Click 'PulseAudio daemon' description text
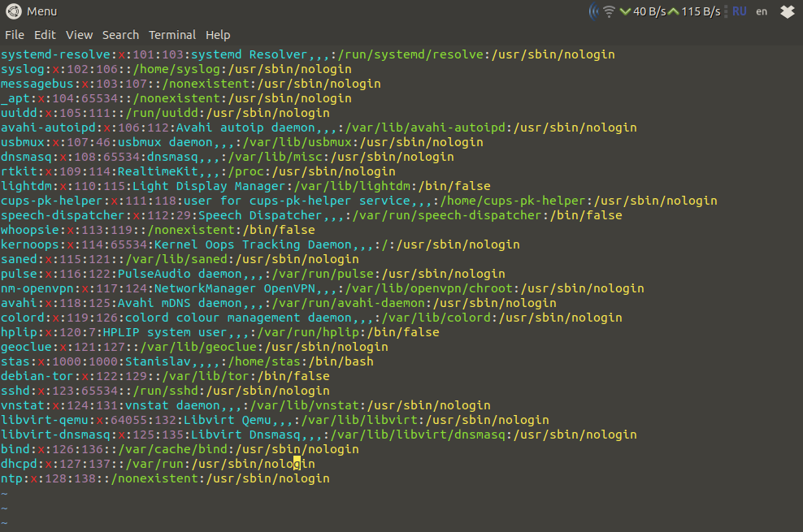 (x=180, y=274)
